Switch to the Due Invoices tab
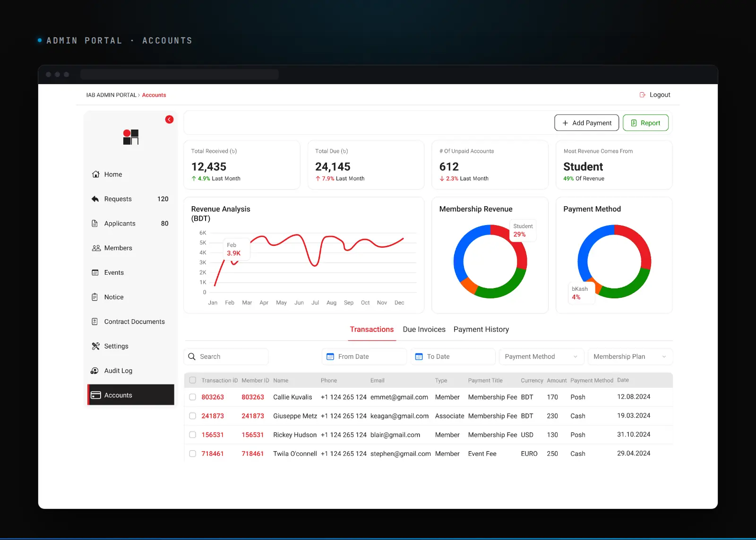Screen dimensions: 756x540 pyautogui.click(x=424, y=330)
